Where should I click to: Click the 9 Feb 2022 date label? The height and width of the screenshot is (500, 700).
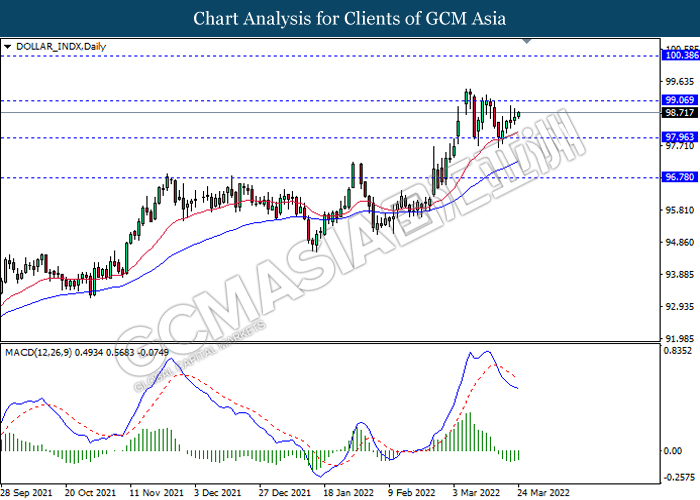click(x=412, y=493)
